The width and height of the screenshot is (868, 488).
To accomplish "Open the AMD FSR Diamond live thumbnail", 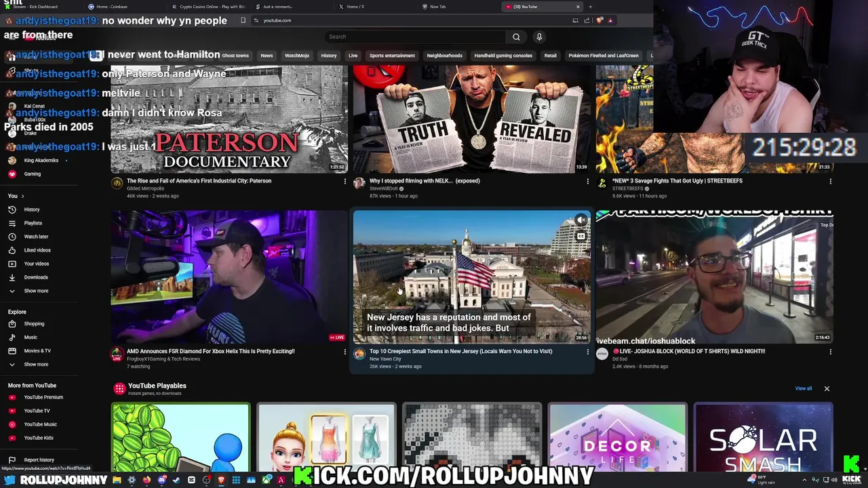I will (229, 277).
